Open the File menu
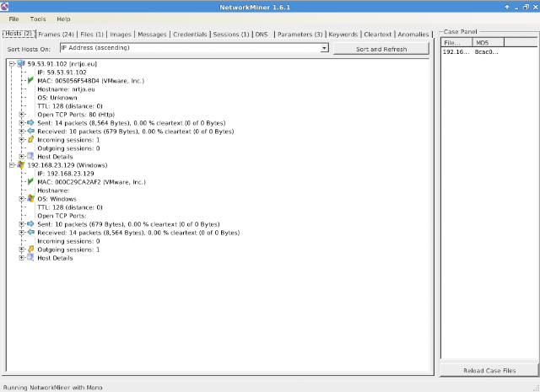Screen dimensions: 540x392 tap(13, 19)
